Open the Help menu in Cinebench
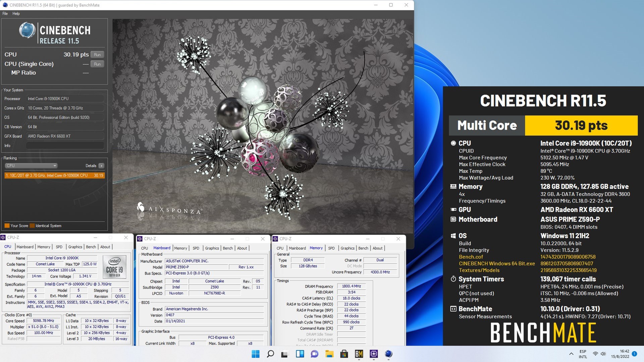The height and width of the screenshot is (362, 644). [16, 14]
